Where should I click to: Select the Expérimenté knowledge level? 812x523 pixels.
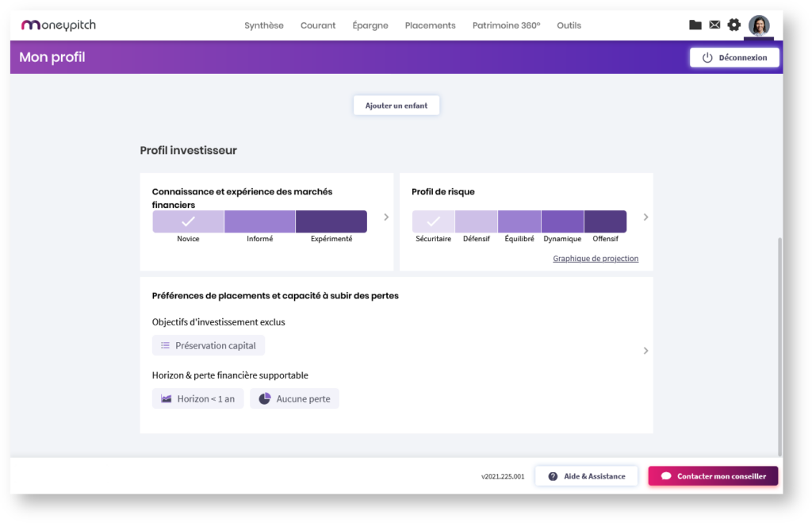(x=331, y=221)
